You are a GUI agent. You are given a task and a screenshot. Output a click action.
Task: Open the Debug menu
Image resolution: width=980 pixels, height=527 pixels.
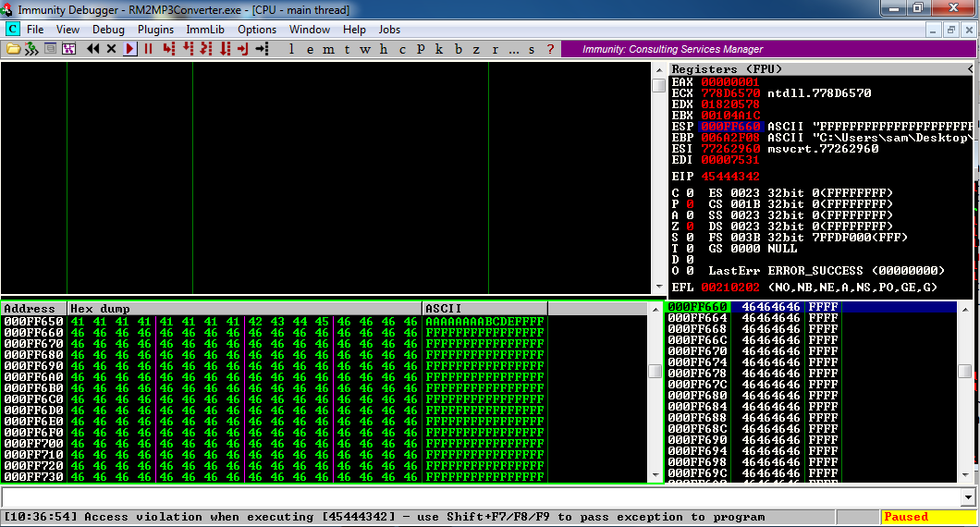click(x=108, y=30)
